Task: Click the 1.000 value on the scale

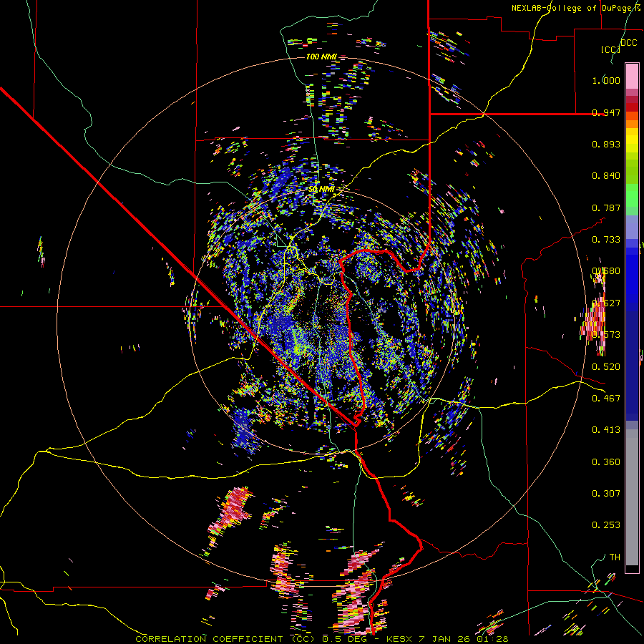Action: click(x=606, y=80)
